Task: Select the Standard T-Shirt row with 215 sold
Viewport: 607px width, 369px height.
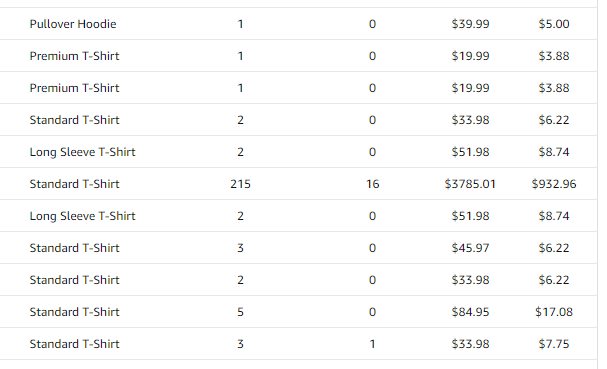Action: [298, 184]
